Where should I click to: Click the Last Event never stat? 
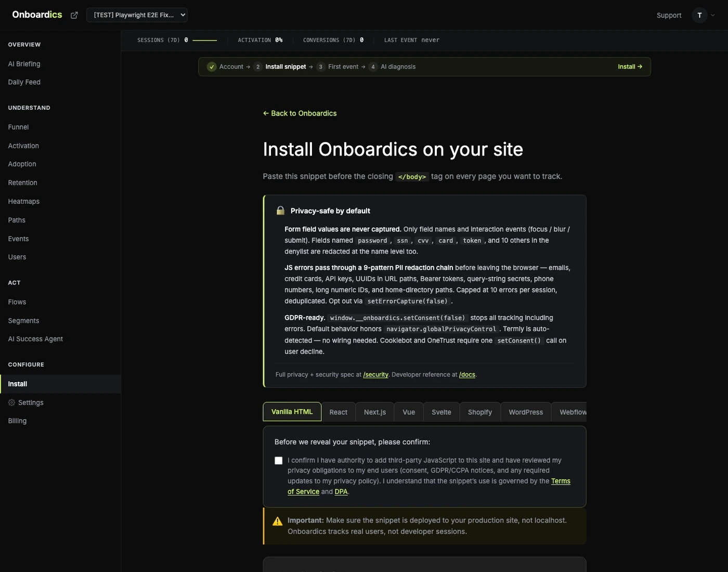click(x=412, y=40)
